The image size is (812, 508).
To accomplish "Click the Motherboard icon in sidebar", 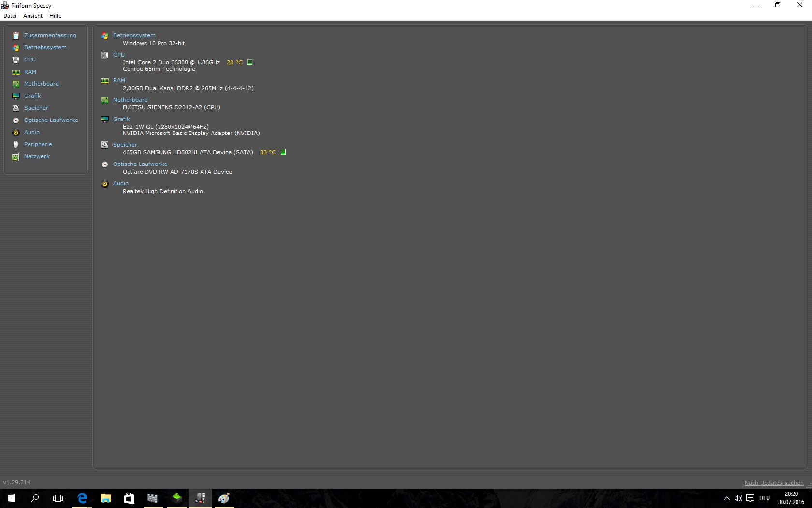I will point(16,84).
